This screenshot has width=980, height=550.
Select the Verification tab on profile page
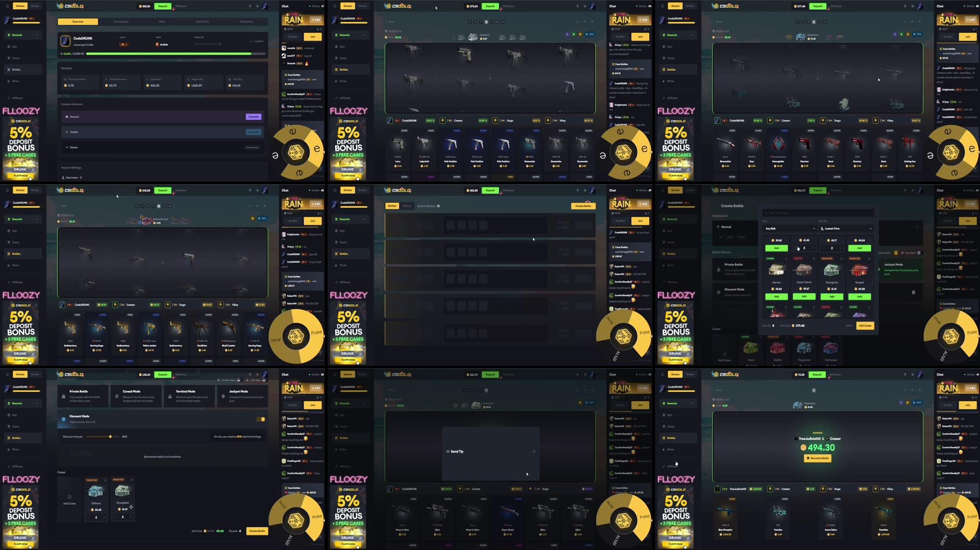pyautogui.click(x=246, y=21)
